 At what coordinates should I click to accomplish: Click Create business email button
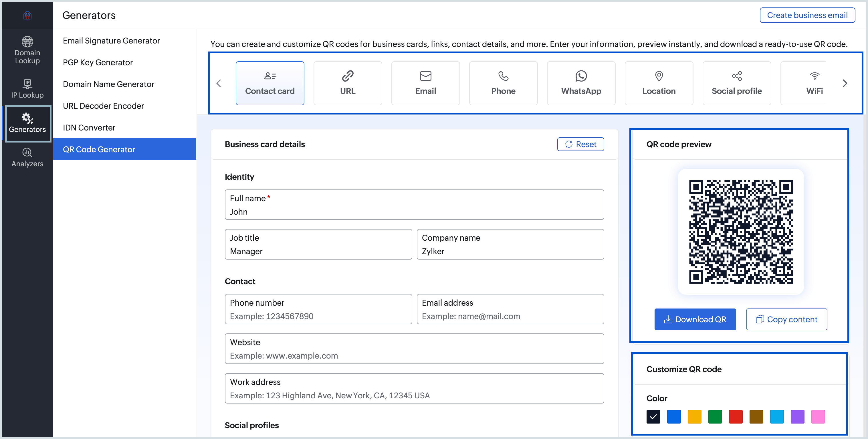click(807, 15)
